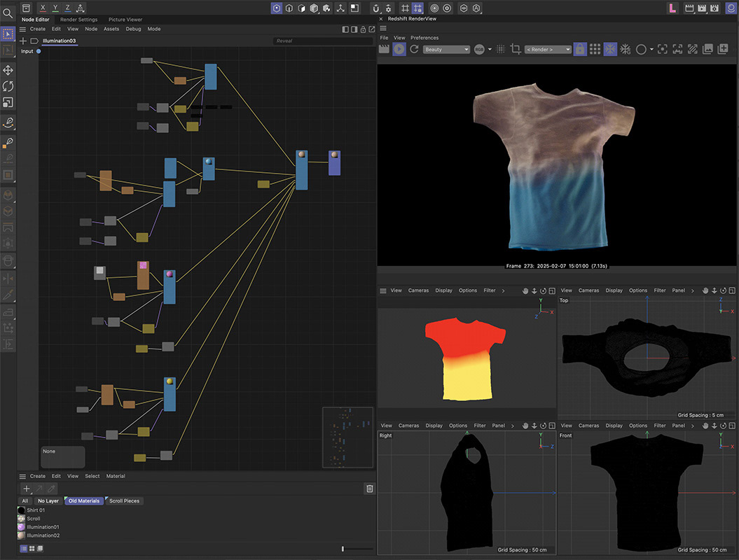The width and height of the screenshot is (739, 560).
Task: Click the open in new window icon in Node Editor
Action: click(x=372, y=29)
